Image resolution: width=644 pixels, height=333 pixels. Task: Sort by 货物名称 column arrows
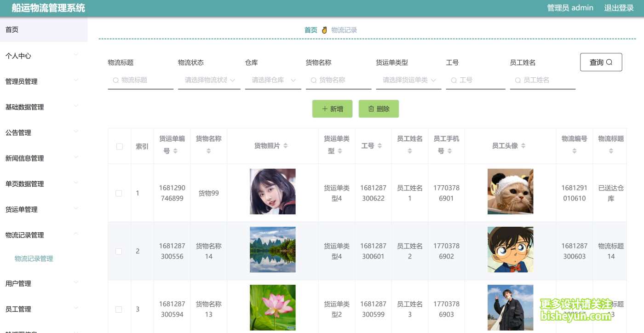[208, 151]
